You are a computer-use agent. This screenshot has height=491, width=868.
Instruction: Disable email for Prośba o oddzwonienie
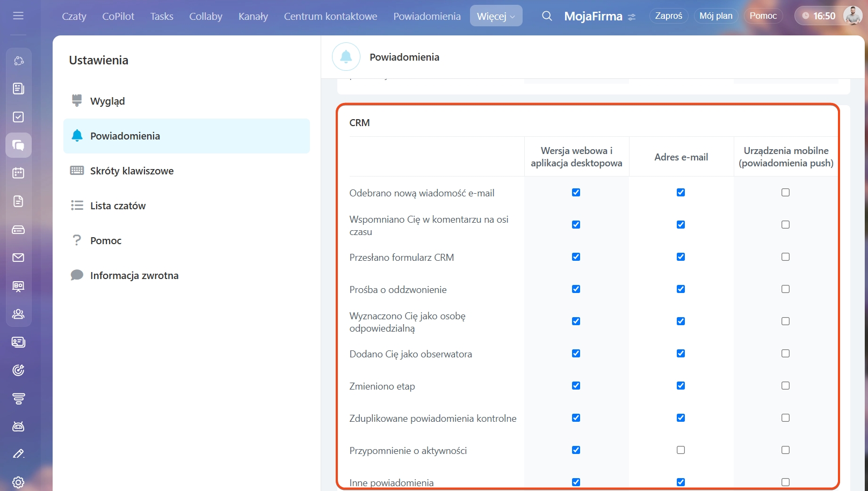click(681, 289)
